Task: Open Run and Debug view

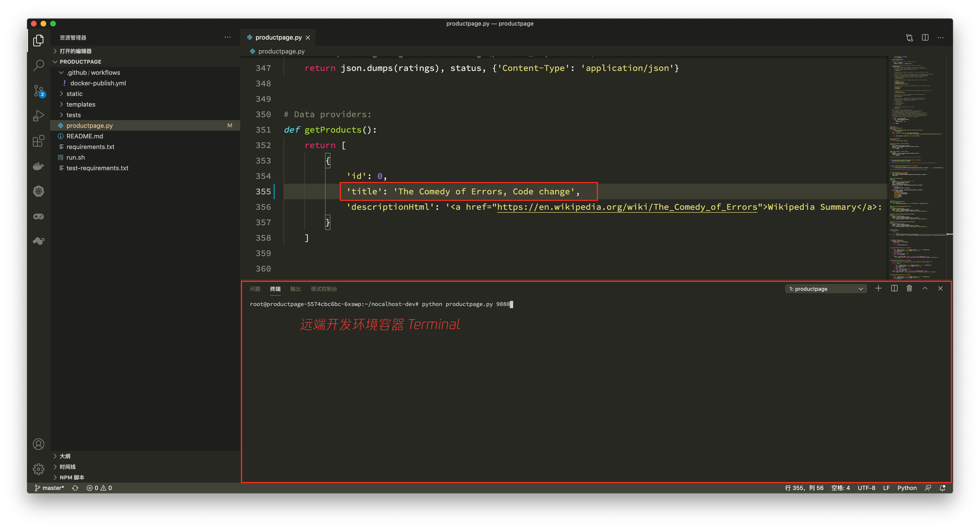Action: click(x=38, y=115)
